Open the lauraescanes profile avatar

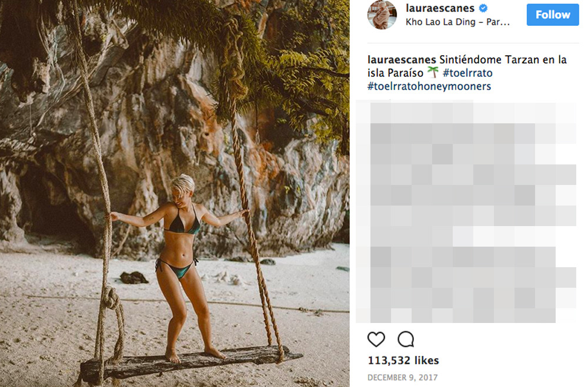[x=382, y=15]
